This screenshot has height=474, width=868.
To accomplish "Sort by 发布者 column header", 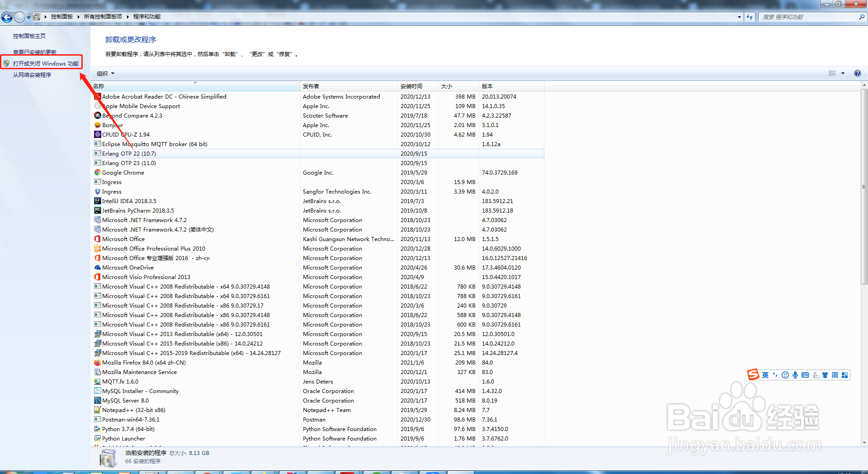I will (349, 86).
